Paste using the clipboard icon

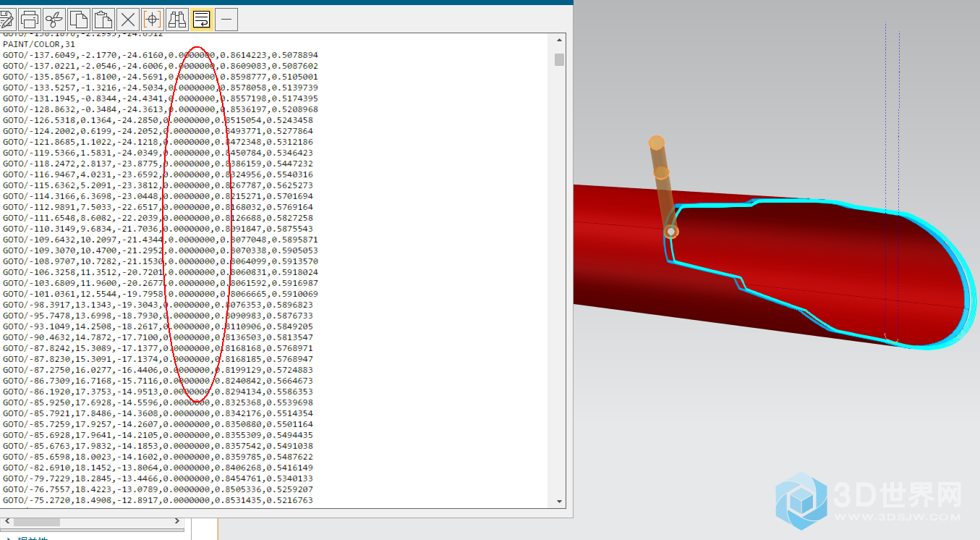coord(103,19)
